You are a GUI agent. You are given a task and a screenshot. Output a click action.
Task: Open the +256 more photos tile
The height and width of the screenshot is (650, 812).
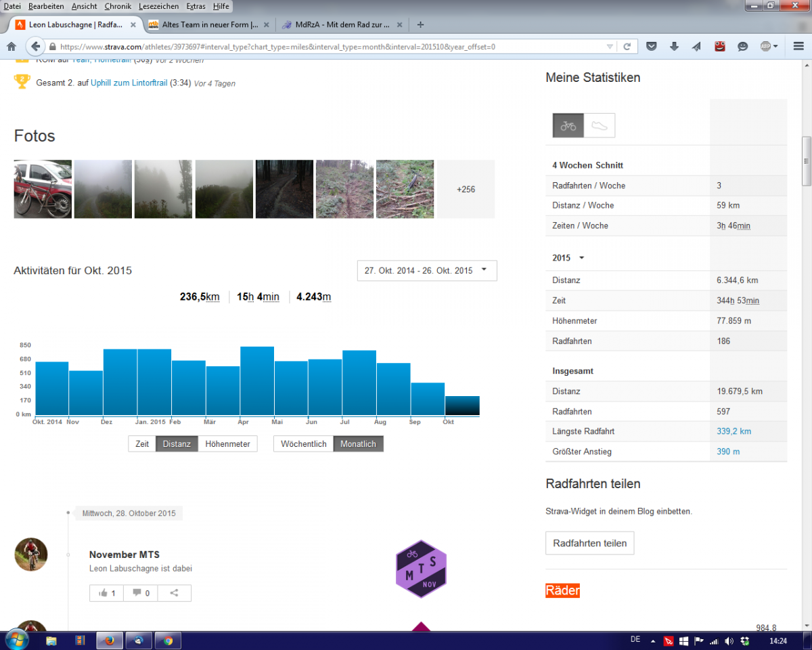pyautogui.click(x=466, y=190)
